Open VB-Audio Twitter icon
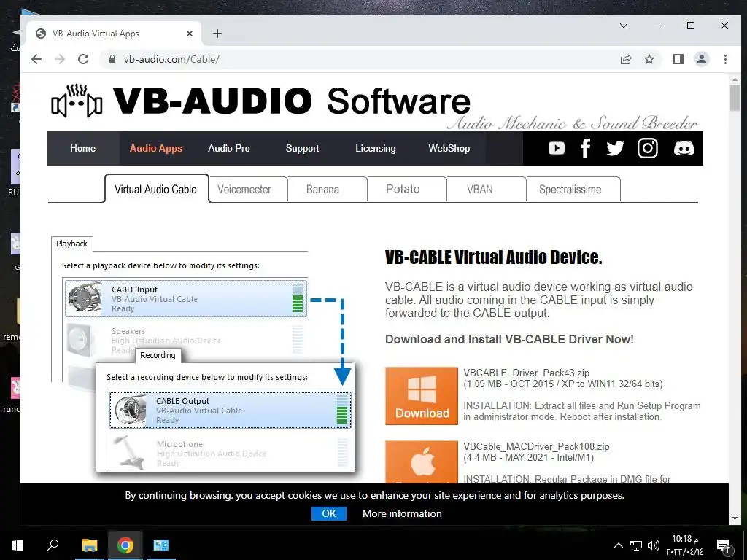Image resolution: width=747 pixels, height=560 pixels. tap(614, 148)
